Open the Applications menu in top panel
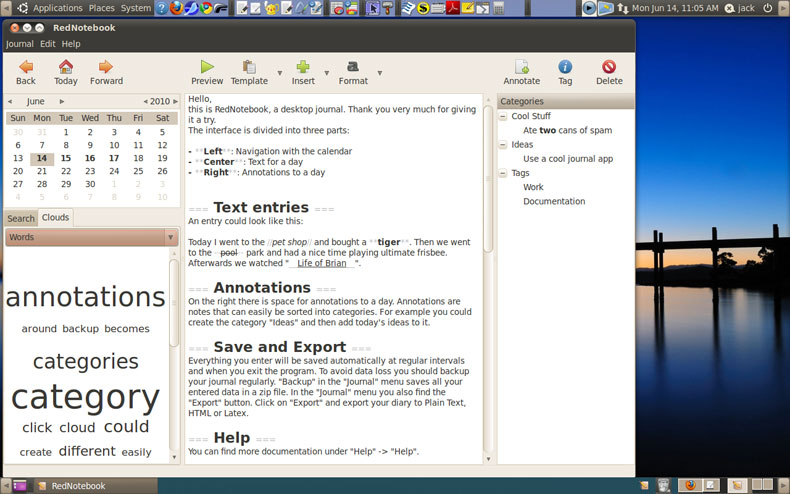 [57, 8]
